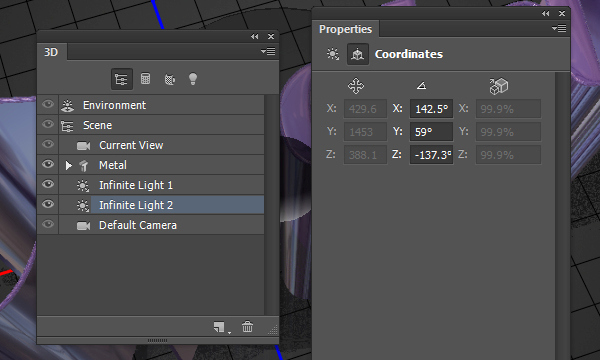Image resolution: width=600 pixels, height=360 pixels.
Task: Expand the Metal mesh tree item
Action: point(68,165)
